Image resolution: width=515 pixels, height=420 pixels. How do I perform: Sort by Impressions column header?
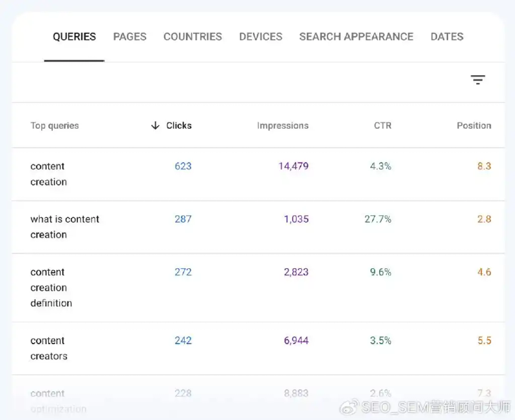point(283,125)
